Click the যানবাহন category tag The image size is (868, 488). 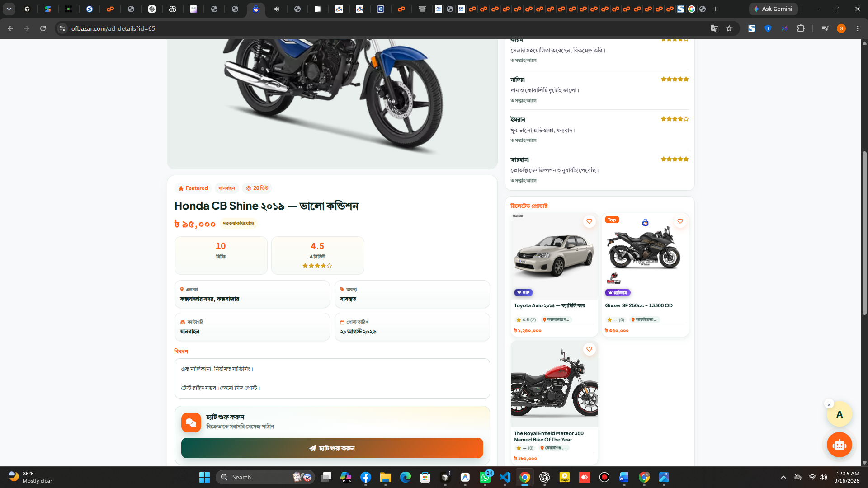(226, 188)
